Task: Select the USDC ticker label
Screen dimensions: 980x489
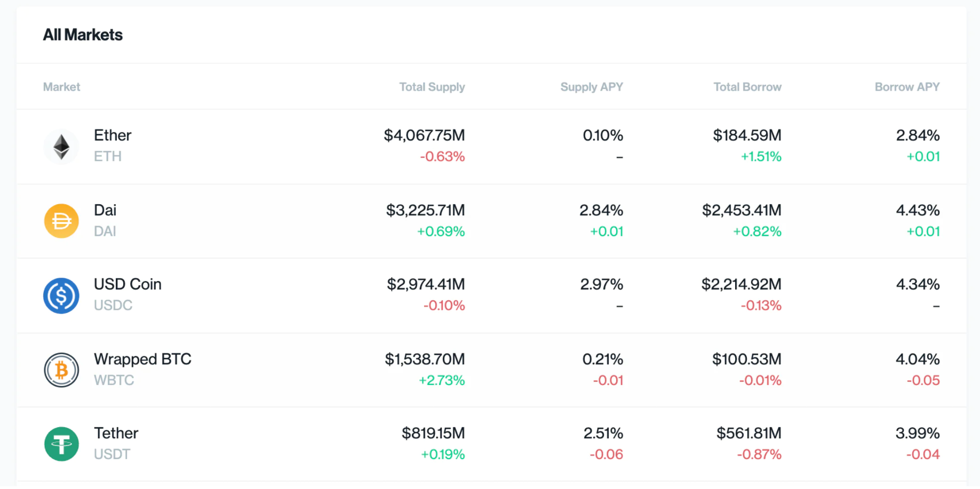Action: click(x=113, y=305)
